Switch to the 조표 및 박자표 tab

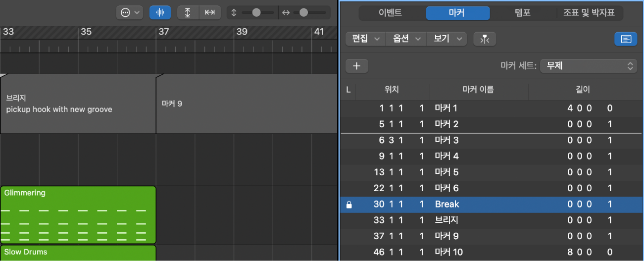[589, 13]
